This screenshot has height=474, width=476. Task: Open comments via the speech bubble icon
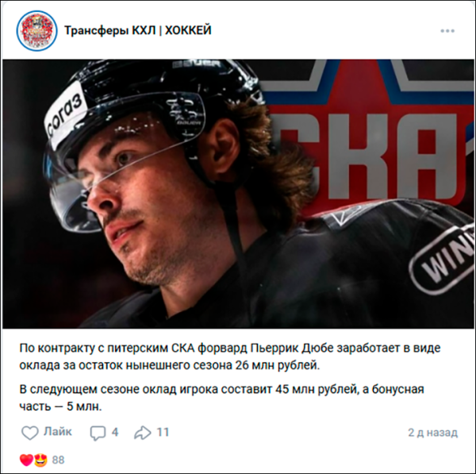98,433
